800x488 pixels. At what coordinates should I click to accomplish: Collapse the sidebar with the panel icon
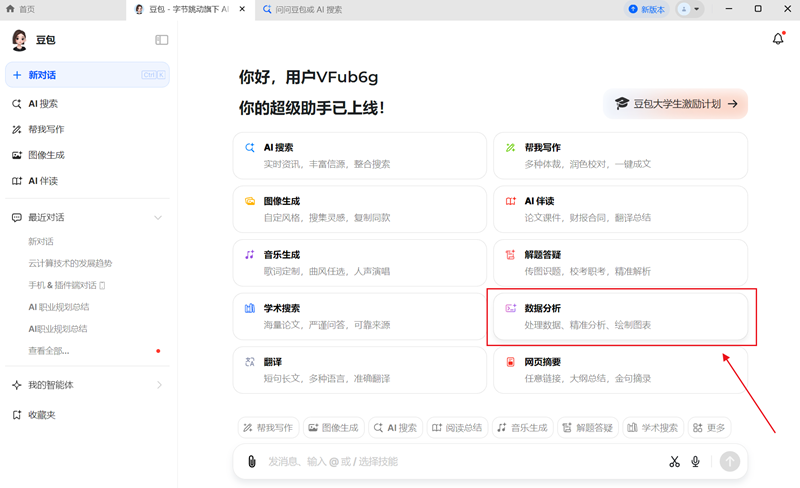click(162, 40)
